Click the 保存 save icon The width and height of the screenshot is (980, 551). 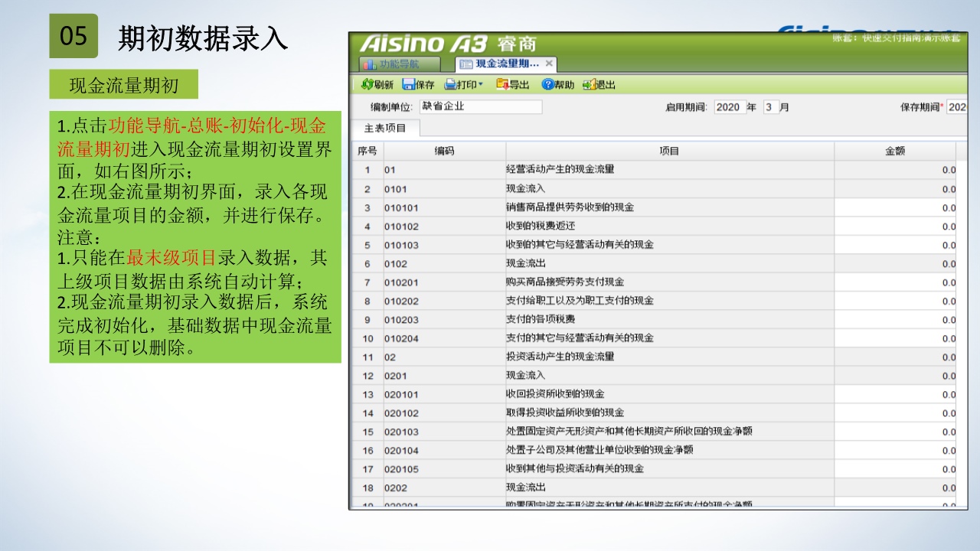point(409,85)
